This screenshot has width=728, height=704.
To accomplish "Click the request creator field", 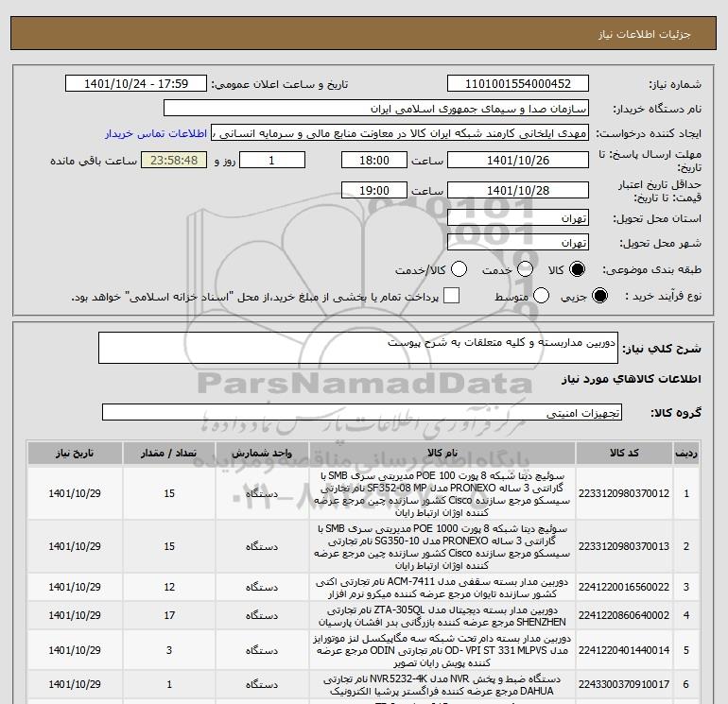I will [x=400, y=133].
